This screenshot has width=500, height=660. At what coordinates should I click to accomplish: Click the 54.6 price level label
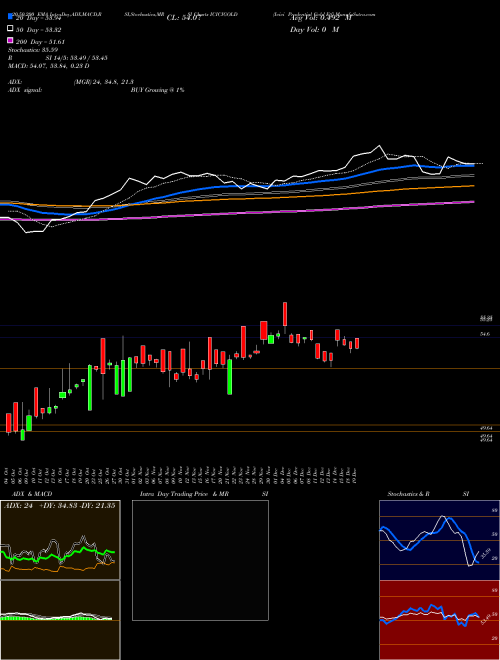[x=485, y=334]
